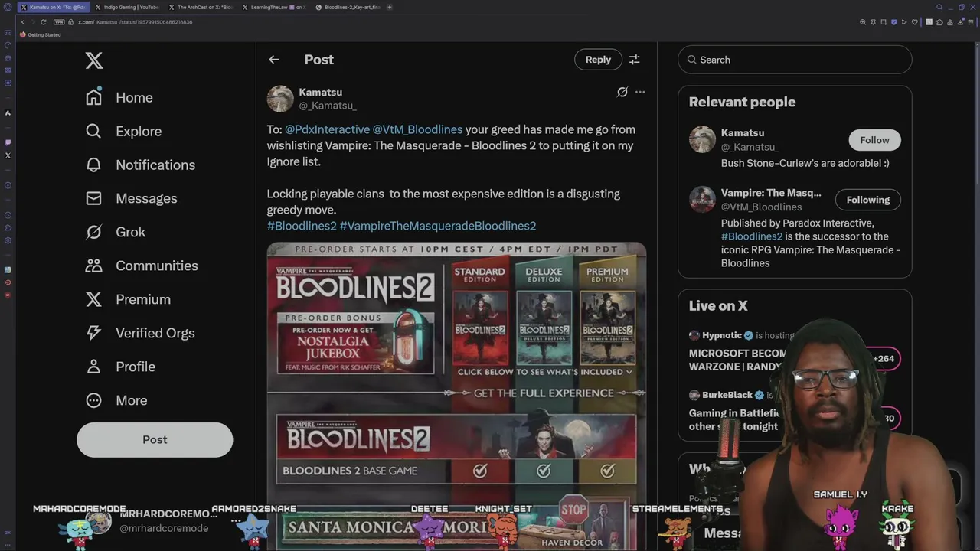Expand the More menu in sidebar
This screenshot has width=980, height=551.
coord(116,400)
